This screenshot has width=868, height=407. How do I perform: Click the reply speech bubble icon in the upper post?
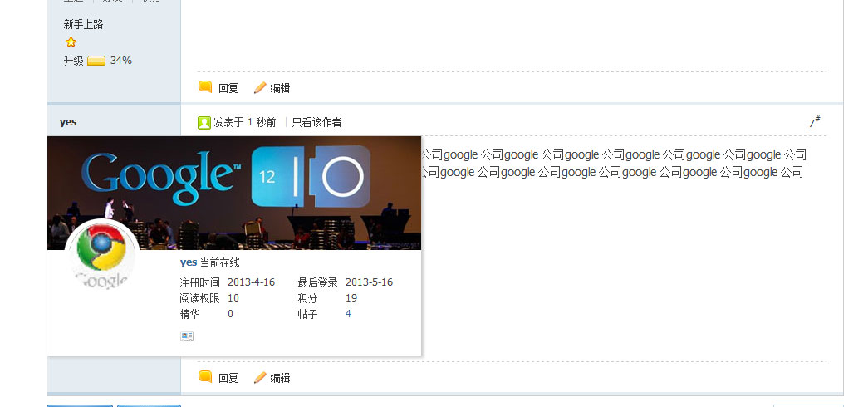(205, 87)
